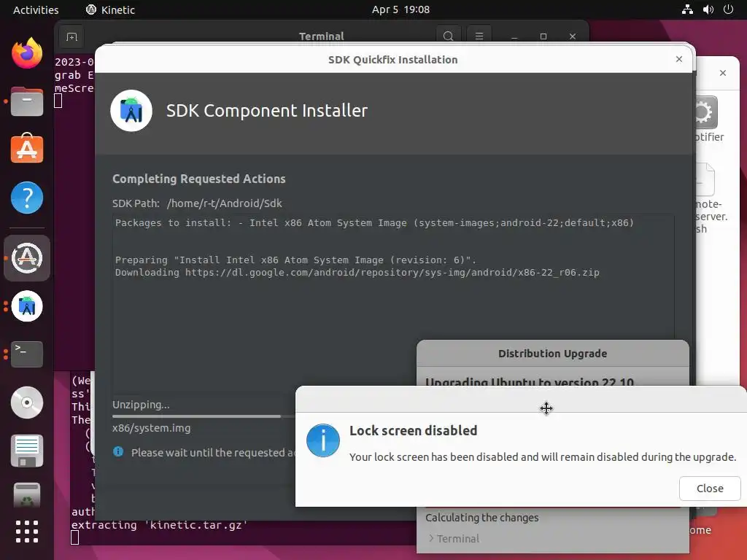Open Firefox from the dock

27,52
